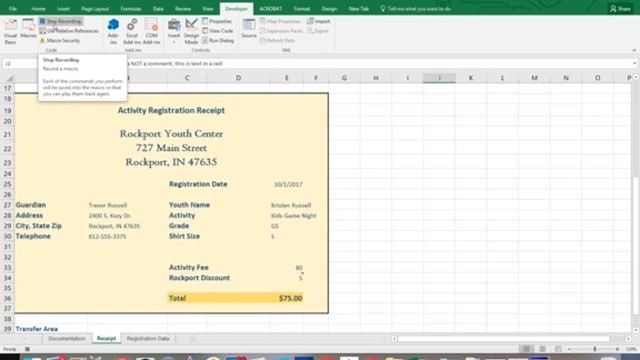Open the File tab
The image size is (640, 360).
(x=13, y=9)
